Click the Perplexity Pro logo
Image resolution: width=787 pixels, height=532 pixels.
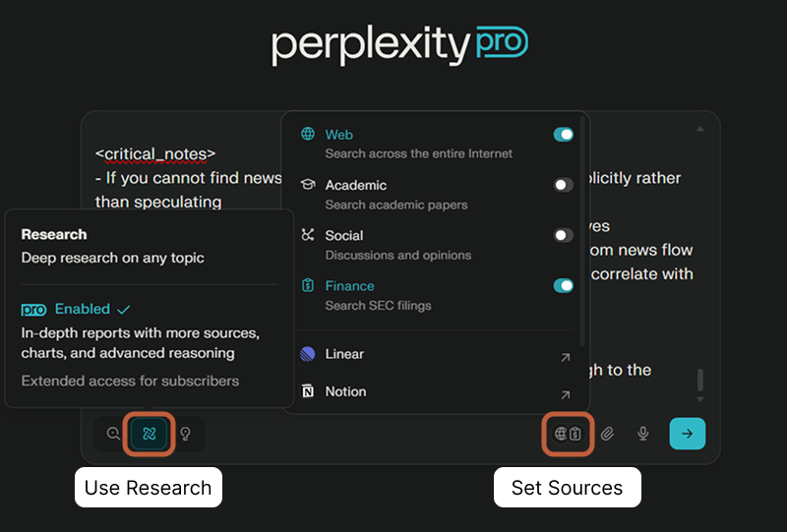point(399,44)
